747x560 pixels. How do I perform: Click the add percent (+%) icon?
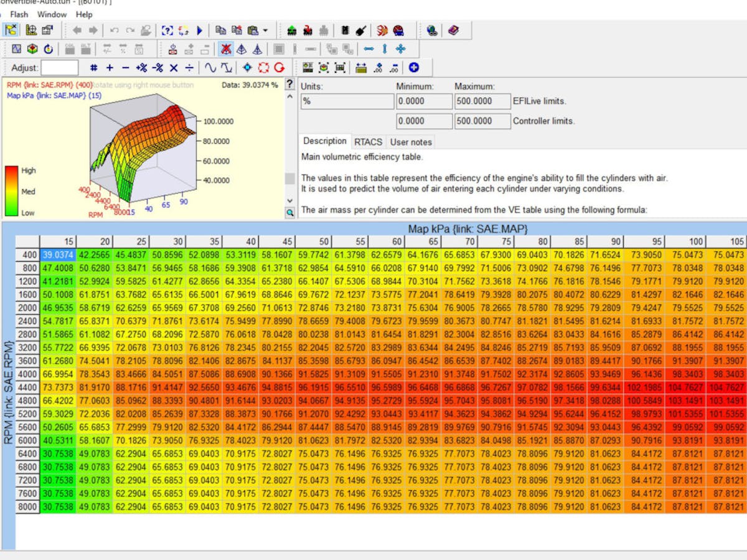141,68
